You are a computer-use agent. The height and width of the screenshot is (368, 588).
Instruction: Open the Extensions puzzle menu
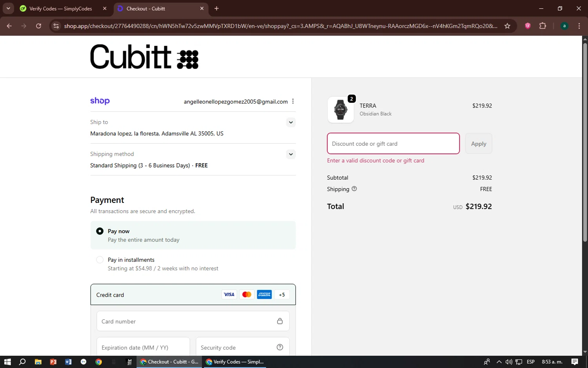coord(543,26)
